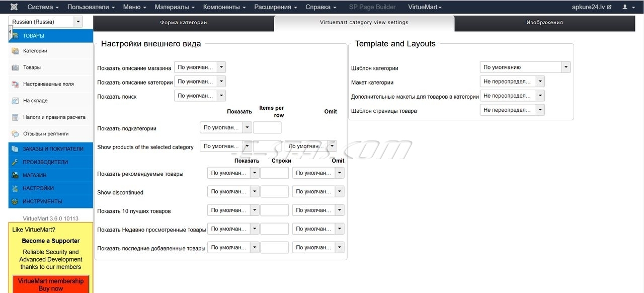Open Omit dropdown for рекомендуемые товары
This screenshot has width=644, height=293.
point(318,173)
